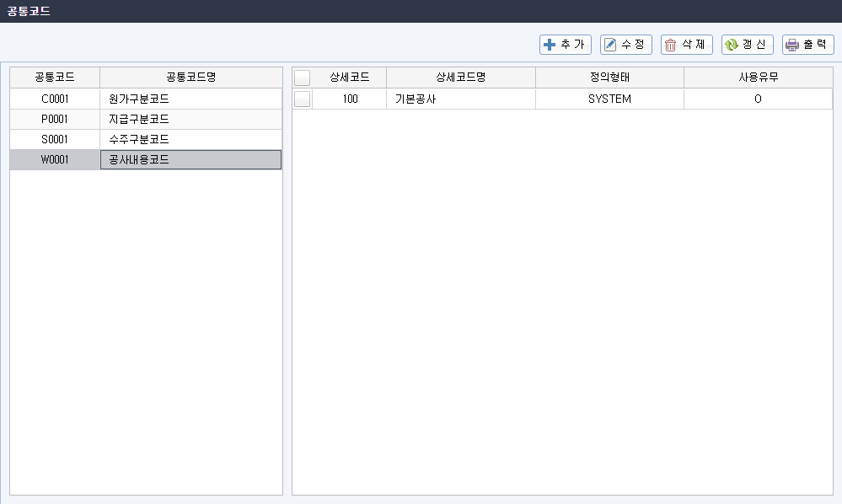Click the 사용유무 column header
The width and height of the screenshot is (842, 504).
(759, 78)
